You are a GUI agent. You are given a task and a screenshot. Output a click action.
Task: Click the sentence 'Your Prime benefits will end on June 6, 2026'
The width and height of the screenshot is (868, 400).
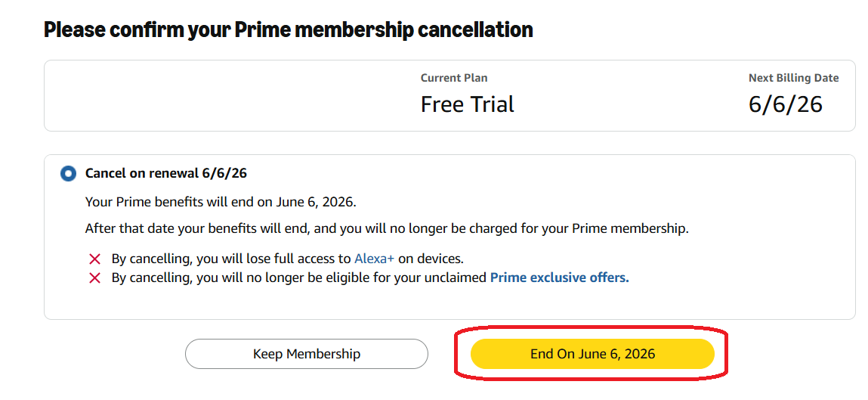coord(221,202)
